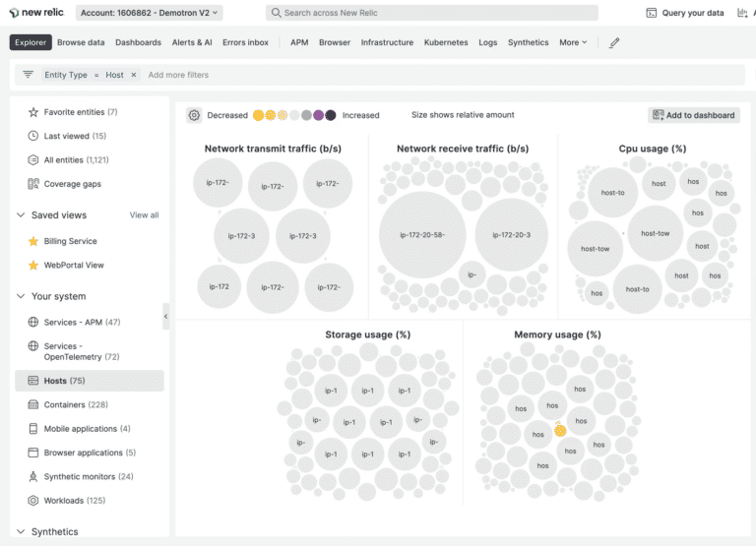The width and height of the screenshot is (756, 546).
Task: Go to Kubernetes
Action: click(446, 42)
